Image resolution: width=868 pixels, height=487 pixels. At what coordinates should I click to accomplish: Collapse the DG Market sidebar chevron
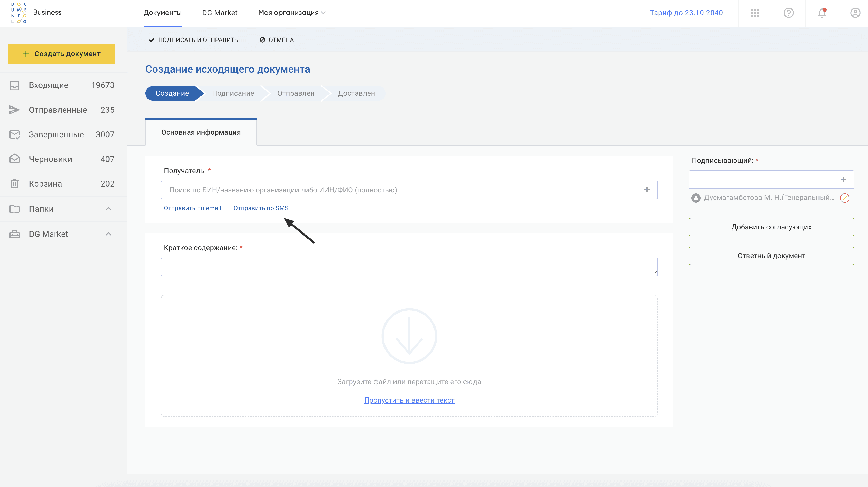108,234
